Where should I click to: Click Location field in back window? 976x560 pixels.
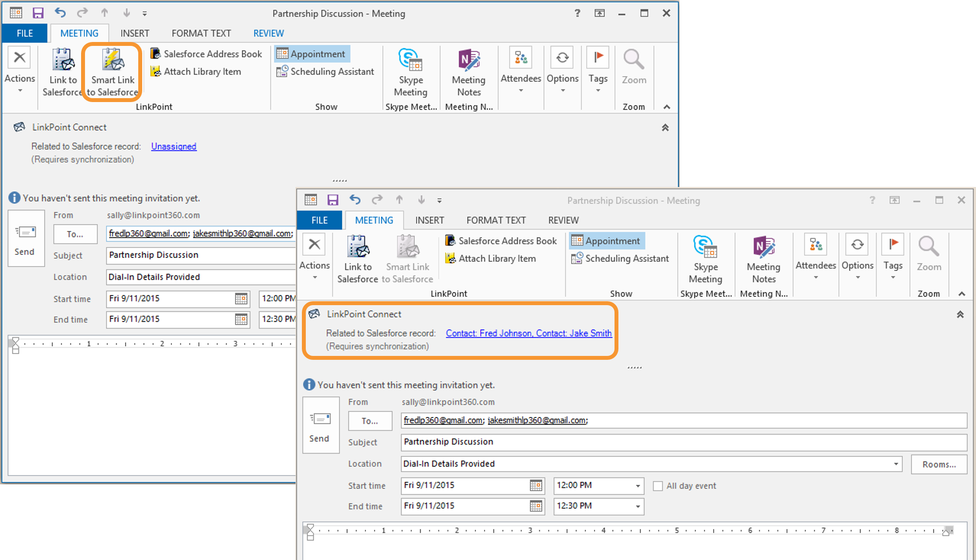(201, 277)
